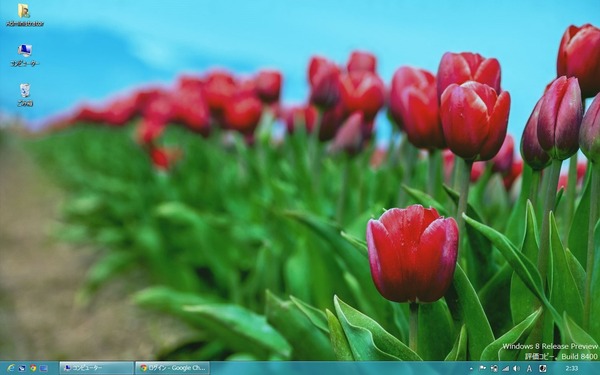Toggle the IME input mode 'A' indicator
The height and width of the screenshot is (375, 600).
point(529,368)
